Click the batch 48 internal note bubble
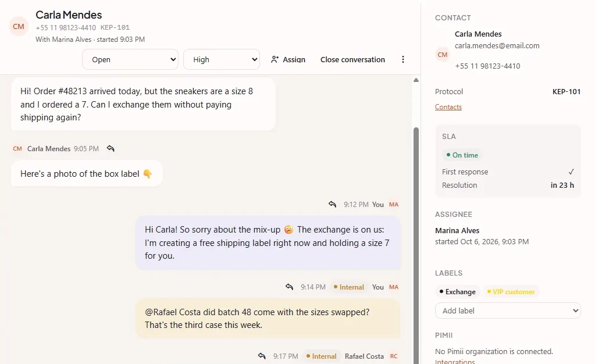This screenshot has width=595, height=364. [x=268, y=319]
